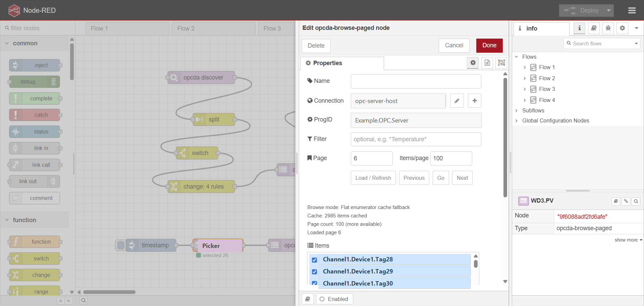Viewport: 644px width, 306px height.
Task: Open node appearance icon
Action: tap(501, 63)
